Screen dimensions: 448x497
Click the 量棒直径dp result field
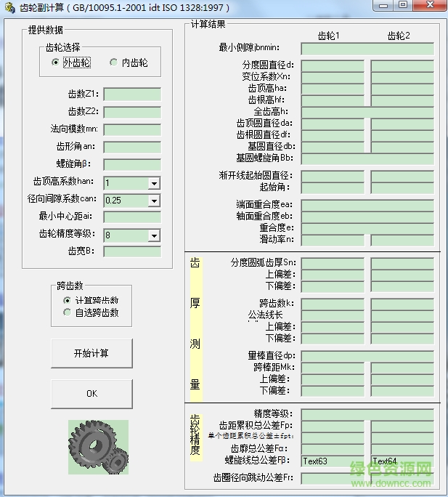pos(367,356)
